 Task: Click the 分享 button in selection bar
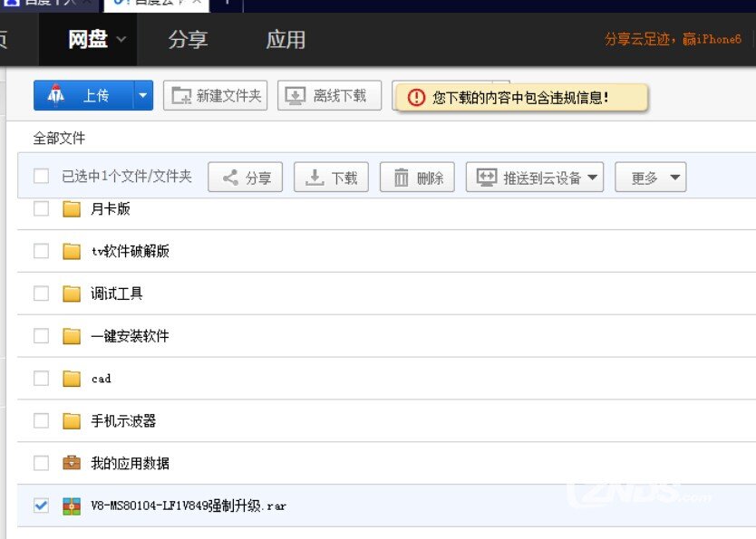pos(245,178)
